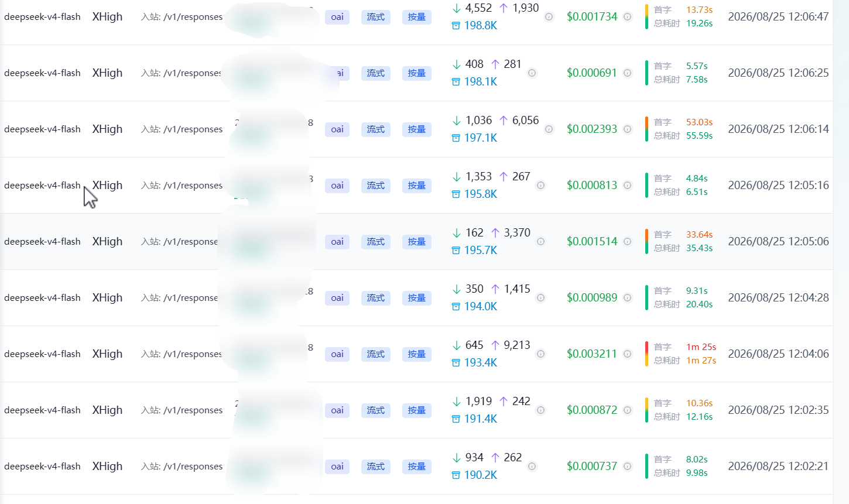Viewport: 849px width, 504px height.
Task: Click the info icon beside cost $0.003211
Action: click(627, 354)
